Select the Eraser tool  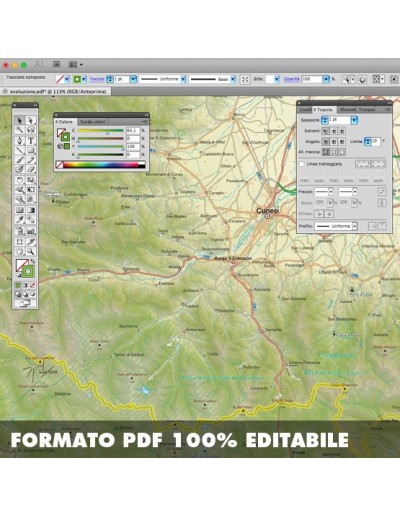pyautogui.click(x=30, y=169)
